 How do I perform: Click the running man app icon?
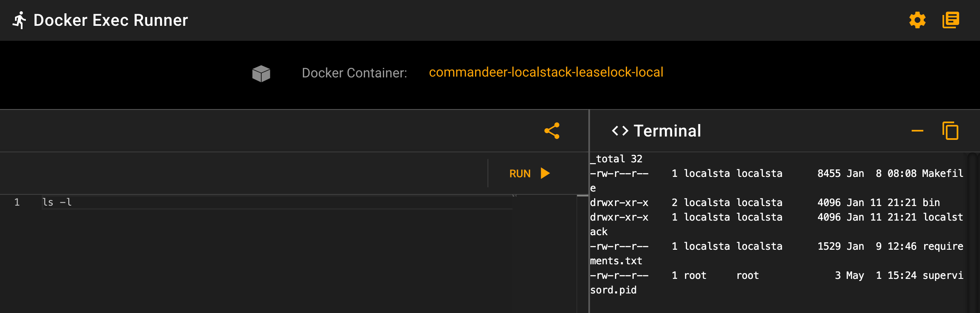(x=19, y=20)
